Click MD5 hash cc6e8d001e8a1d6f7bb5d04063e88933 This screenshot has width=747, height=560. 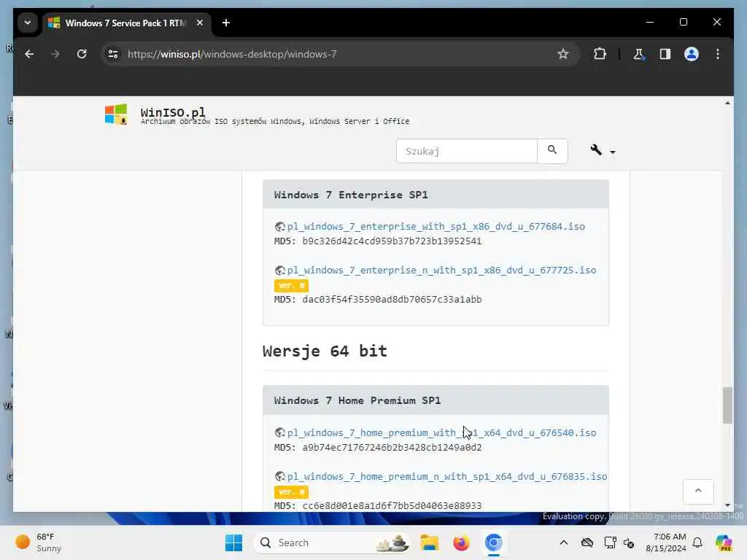[x=392, y=506]
